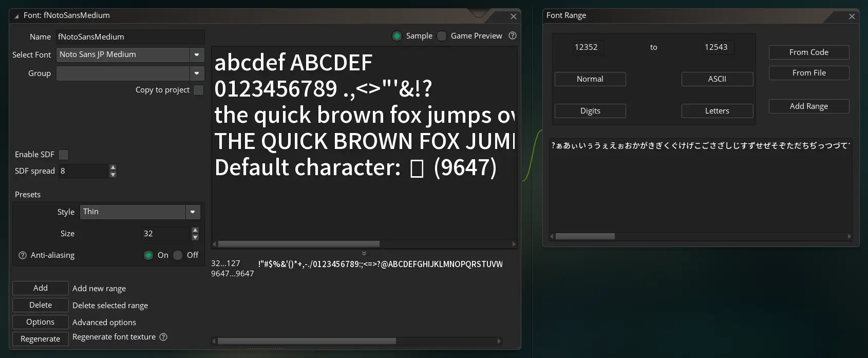Turn Anti-aliasing Off
The image size is (868, 358).
tap(178, 255)
